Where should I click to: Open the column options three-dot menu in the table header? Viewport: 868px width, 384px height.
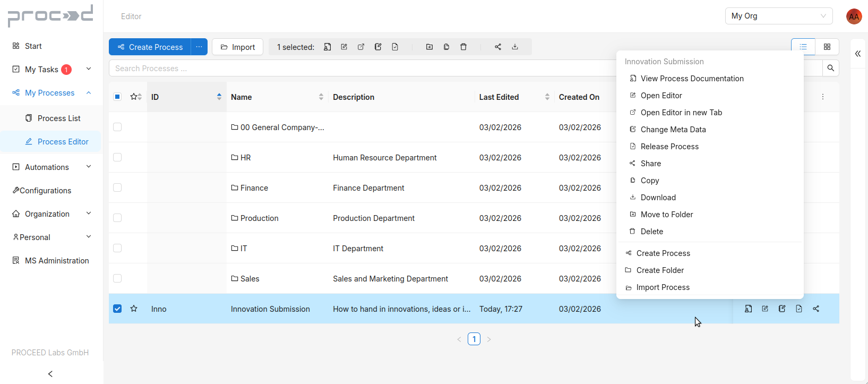823,97
